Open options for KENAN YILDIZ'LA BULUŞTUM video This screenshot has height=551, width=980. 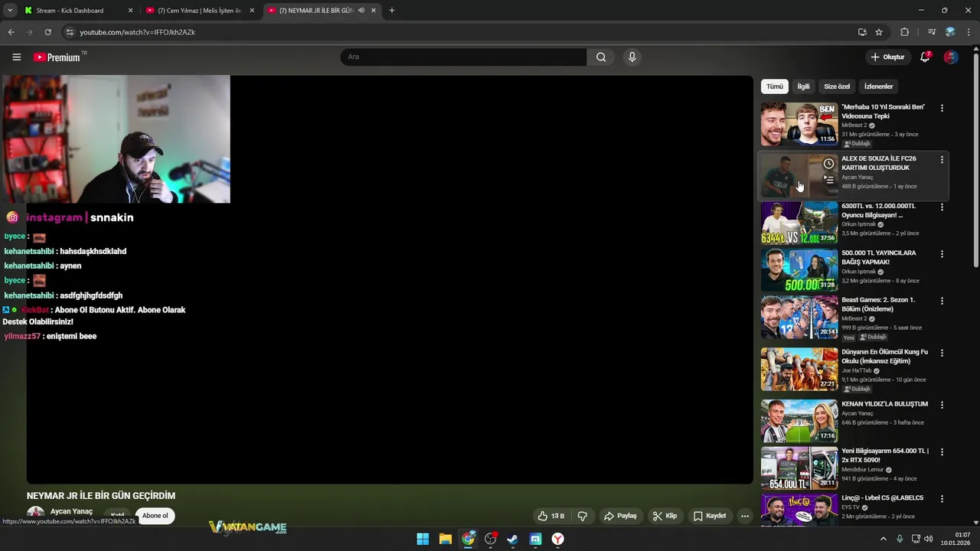pos(942,405)
